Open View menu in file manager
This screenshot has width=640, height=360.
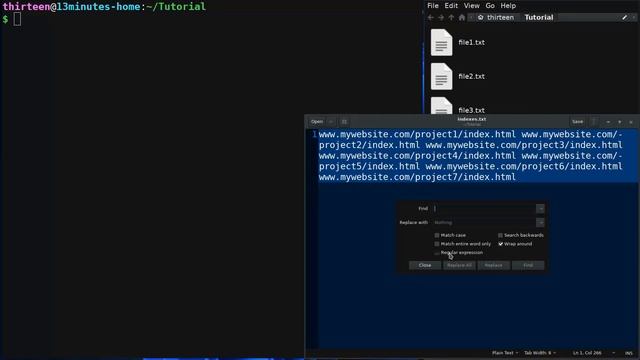[x=471, y=6]
